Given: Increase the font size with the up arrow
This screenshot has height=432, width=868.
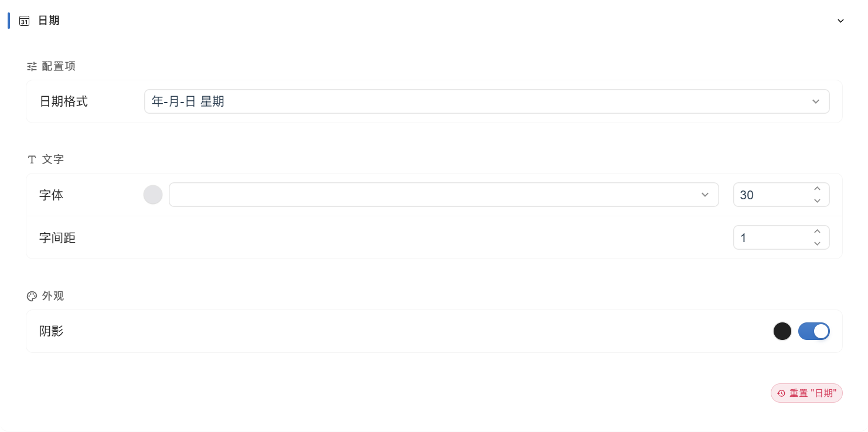Looking at the screenshot, I should click(x=817, y=189).
